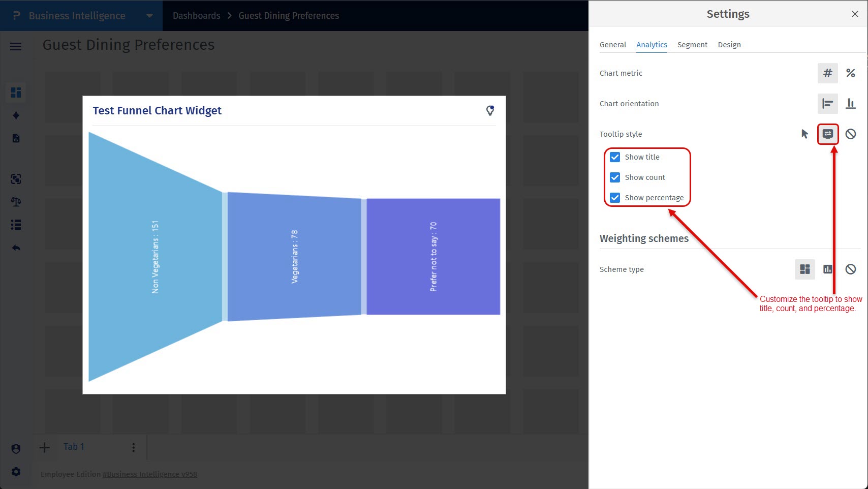Click the P logo in header
This screenshot has height=489, width=868.
pyautogui.click(x=16, y=16)
